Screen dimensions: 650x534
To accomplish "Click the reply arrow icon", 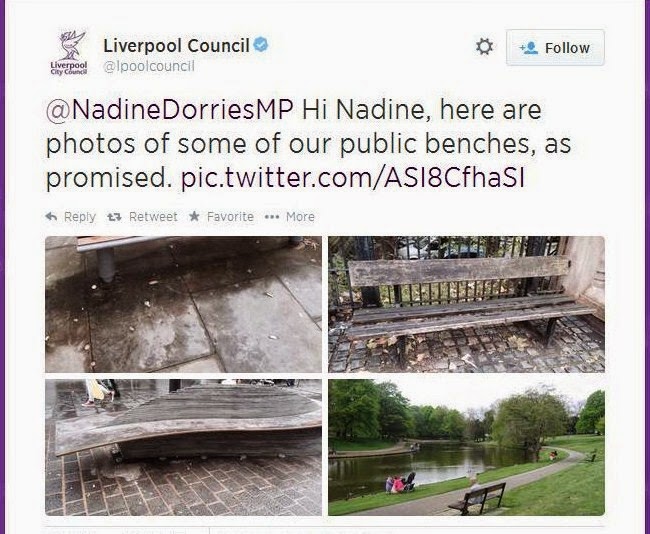I will point(51,216).
